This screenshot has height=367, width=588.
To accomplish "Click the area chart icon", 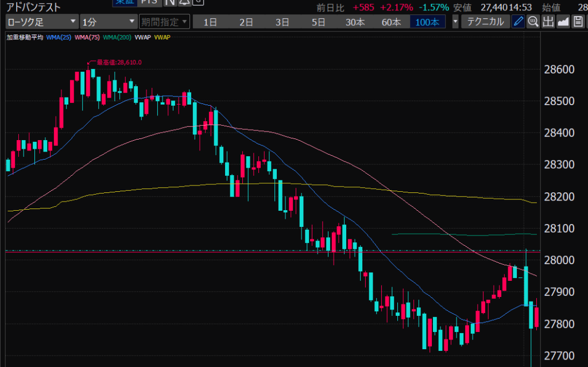I will [563, 22].
